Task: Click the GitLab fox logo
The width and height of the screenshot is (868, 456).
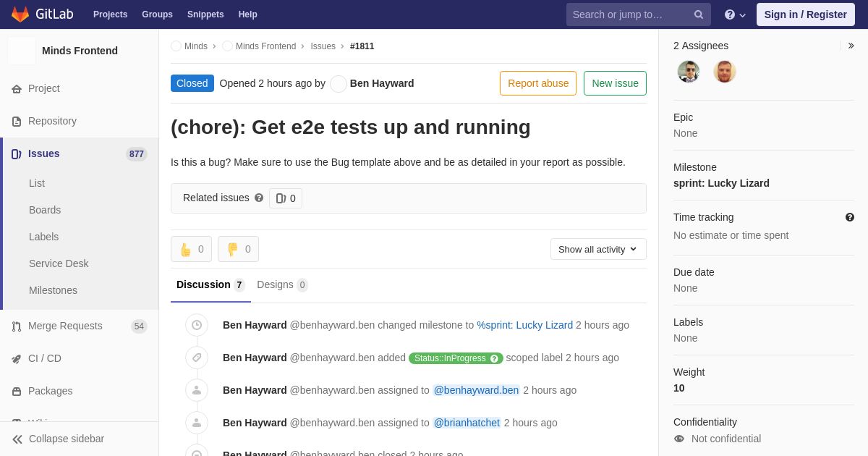Action: click(20, 14)
